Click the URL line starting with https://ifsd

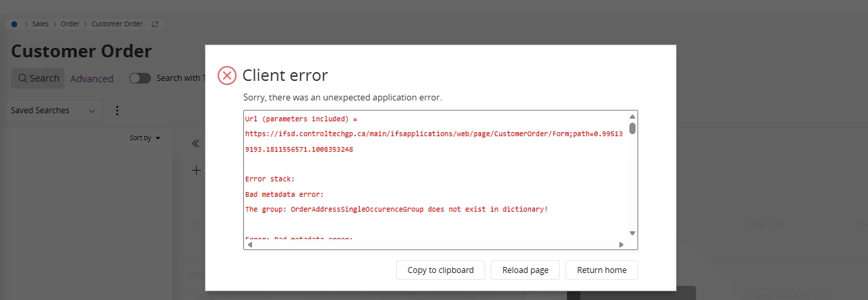[434, 133]
